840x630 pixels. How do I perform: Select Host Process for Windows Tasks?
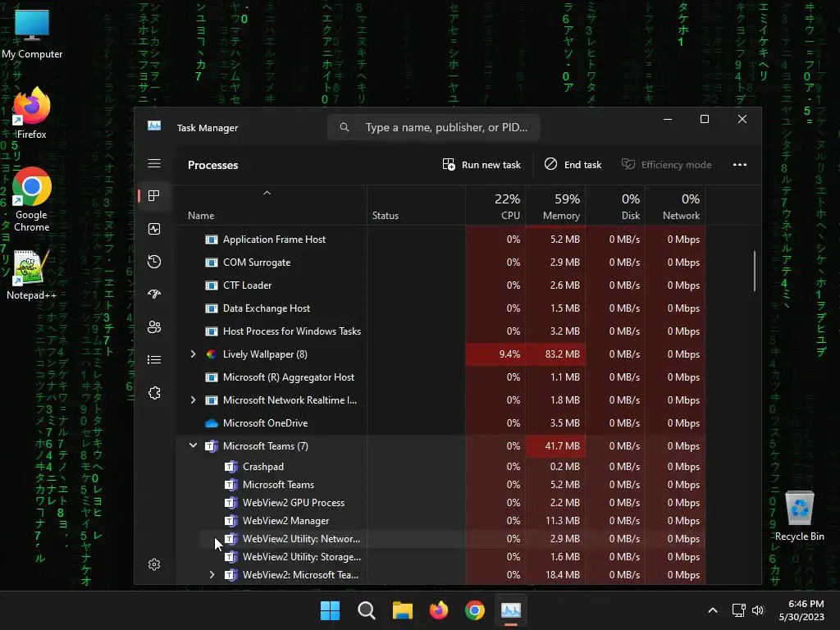440,331
